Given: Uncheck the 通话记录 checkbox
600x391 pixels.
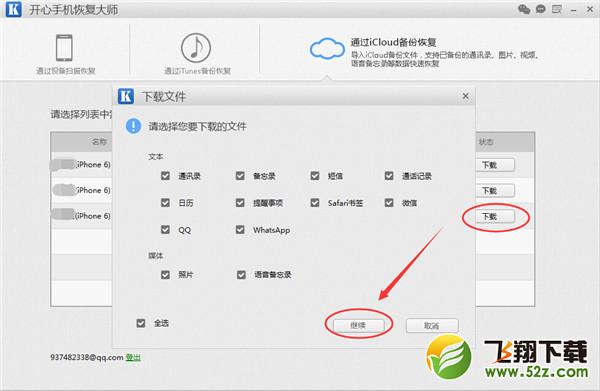Looking at the screenshot, I should click(389, 176).
